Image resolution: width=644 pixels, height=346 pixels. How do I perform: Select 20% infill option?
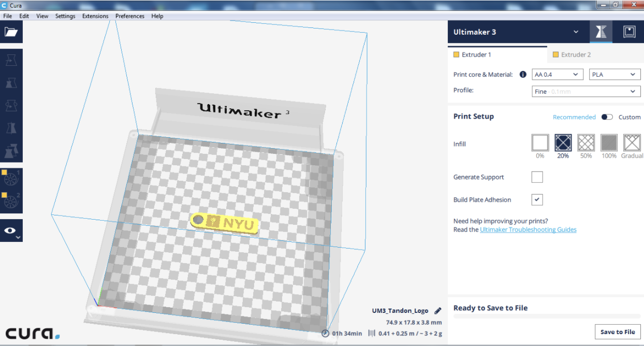(563, 142)
